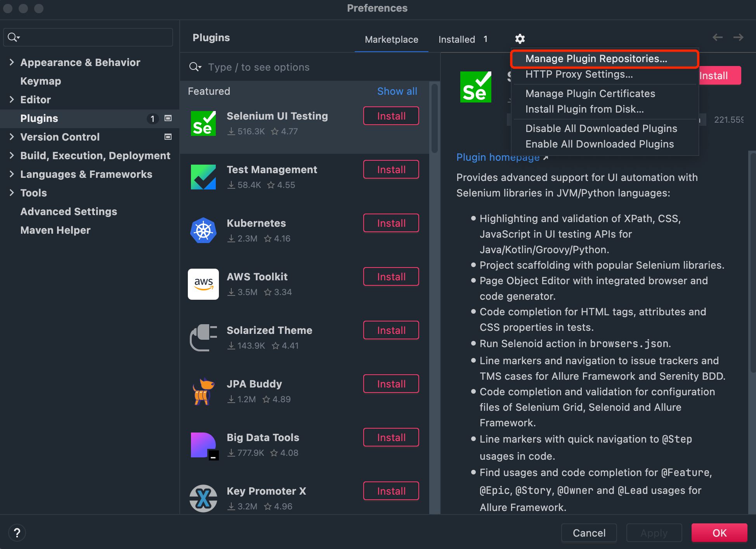Click the forward navigation arrow
Image resolution: width=756 pixels, height=549 pixels.
click(x=739, y=37)
